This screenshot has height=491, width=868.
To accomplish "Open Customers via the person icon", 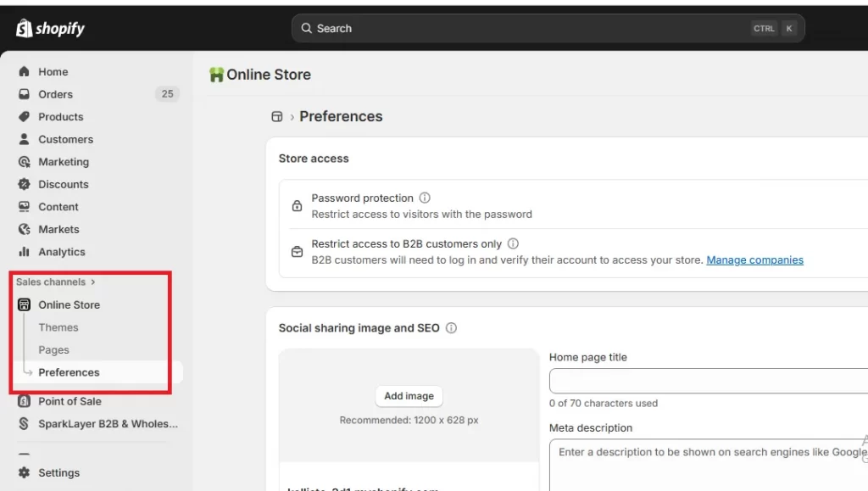I will [25, 139].
